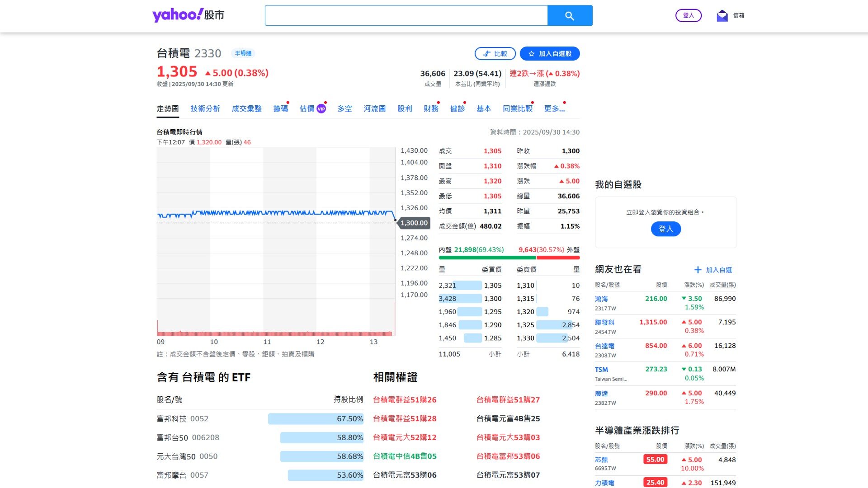The height and width of the screenshot is (488, 868).
Task: Switch to 成交彙整 tab
Action: pos(247,109)
